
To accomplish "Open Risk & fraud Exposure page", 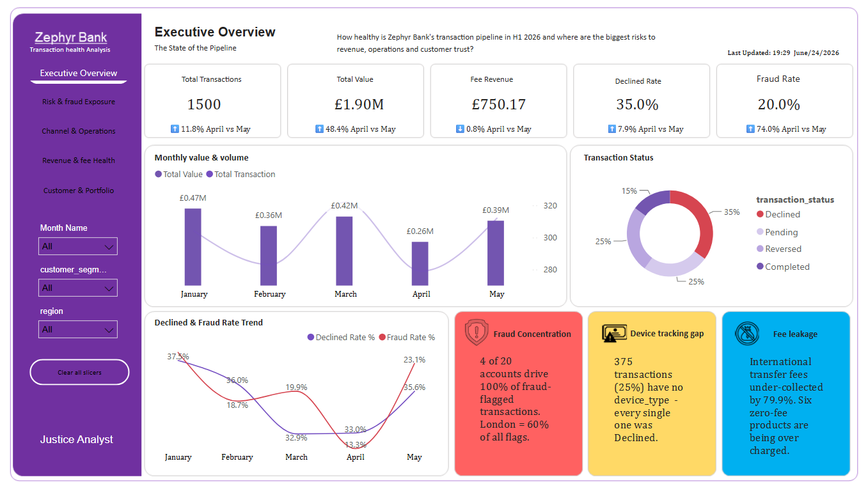I will 79,102.
